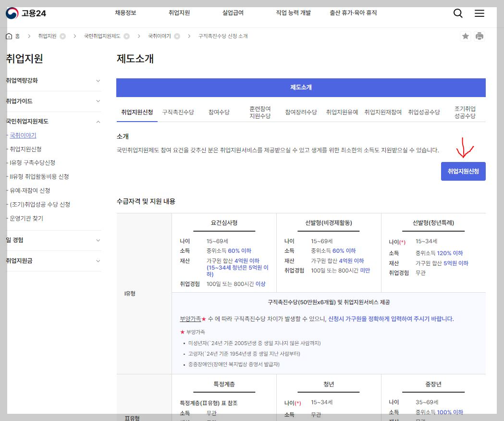Click the 구직촉진수당 신청 소개 breadcrumb text
The height and width of the screenshot is (421, 504).
click(x=223, y=36)
